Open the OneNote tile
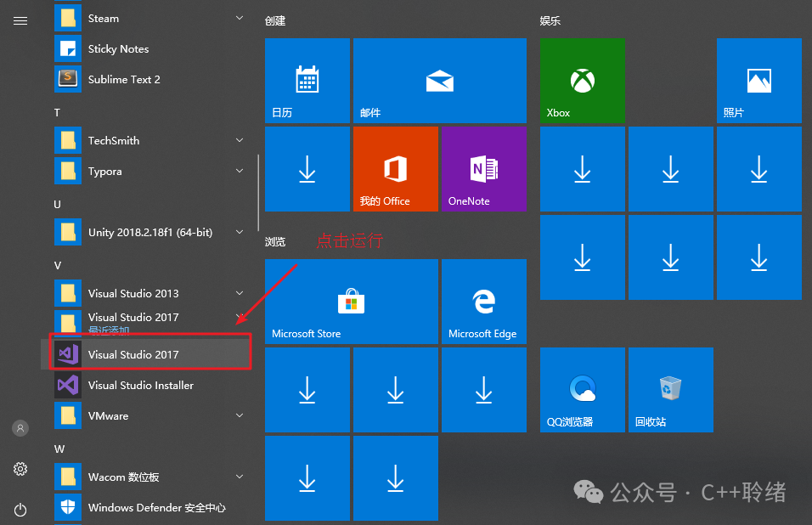 483,169
